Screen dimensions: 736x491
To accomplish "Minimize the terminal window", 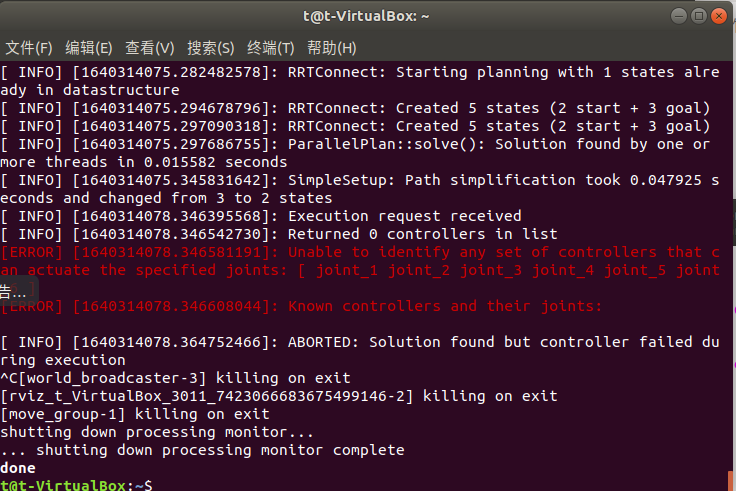I will tap(678, 16).
